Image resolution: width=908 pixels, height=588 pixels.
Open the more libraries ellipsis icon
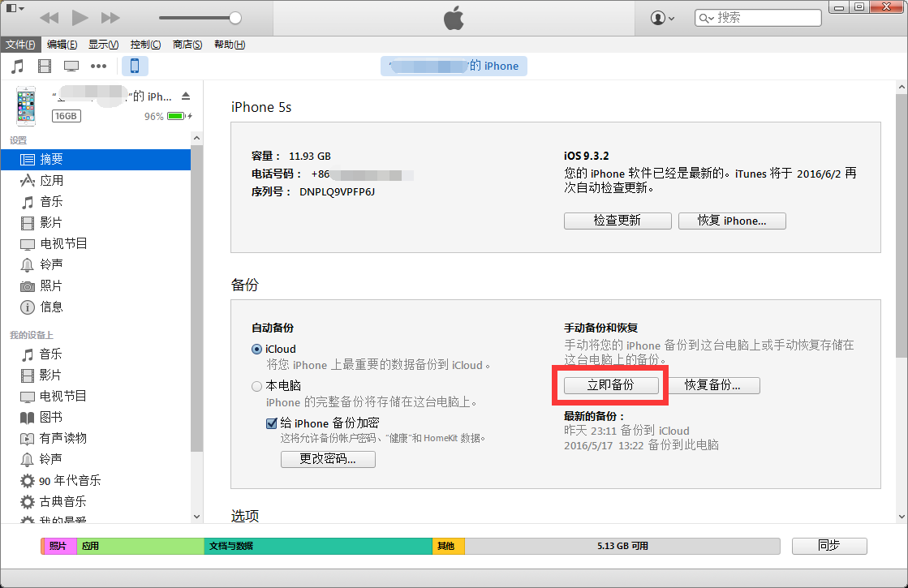(x=98, y=66)
